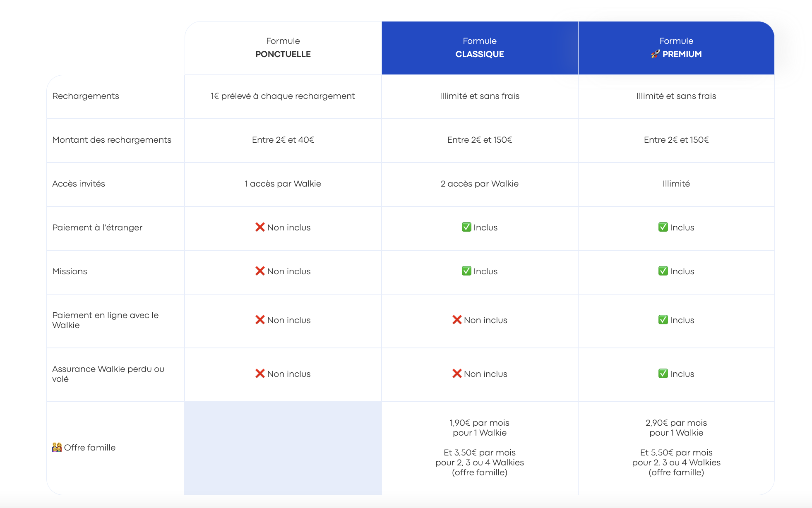Click the Missions row label
This screenshot has height=508, width=812.
[70, 271]
